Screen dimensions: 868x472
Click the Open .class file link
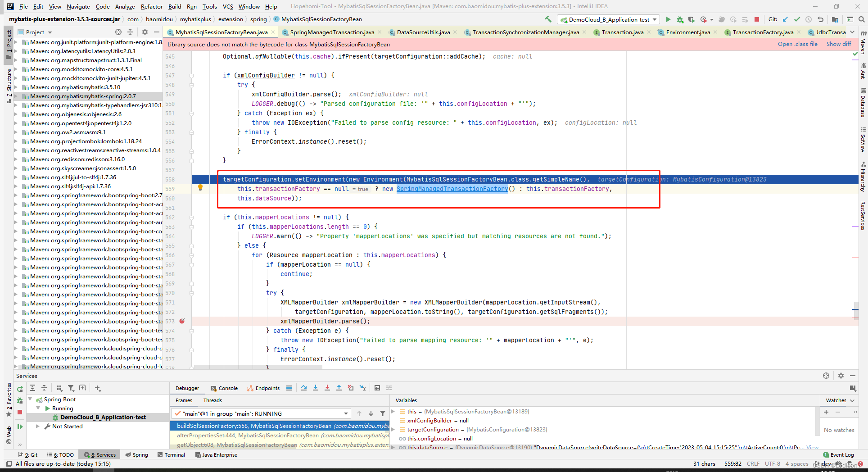tap(797, 44)
